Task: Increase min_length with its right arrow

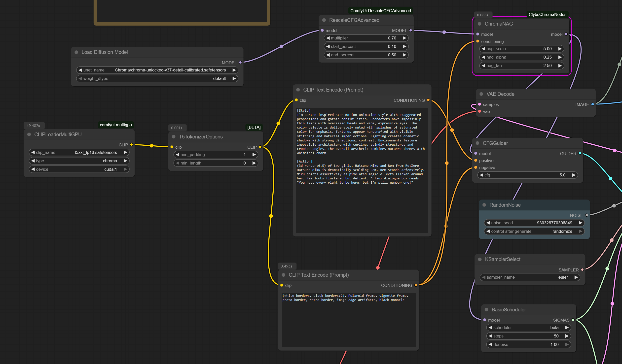Action: click(x=254, y=163)
